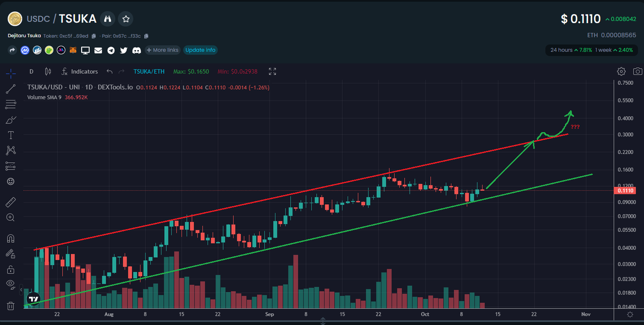Redo the chart action
This screenshot has width=644, height=325.
(x=121, y=71)
